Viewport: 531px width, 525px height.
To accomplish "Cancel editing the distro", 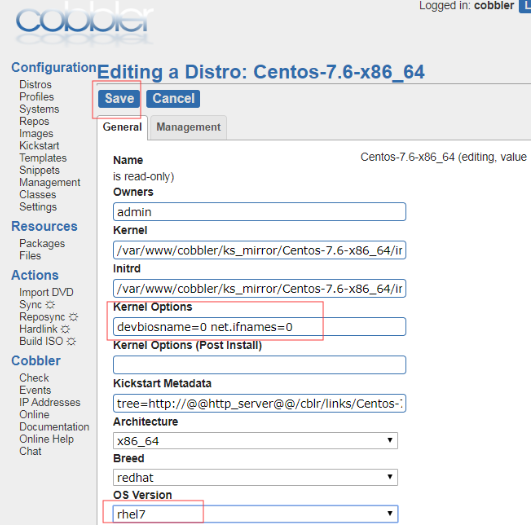I will 173,99.
